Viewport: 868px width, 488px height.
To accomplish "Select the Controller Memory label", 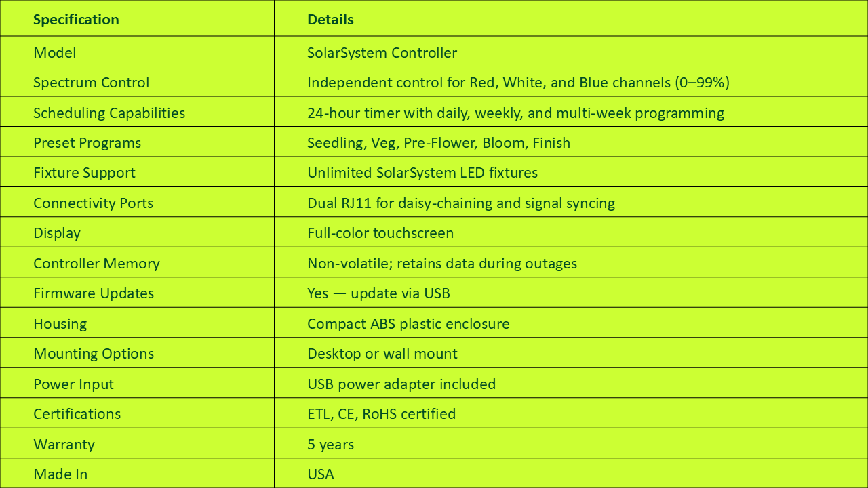I will pos(96,264).
